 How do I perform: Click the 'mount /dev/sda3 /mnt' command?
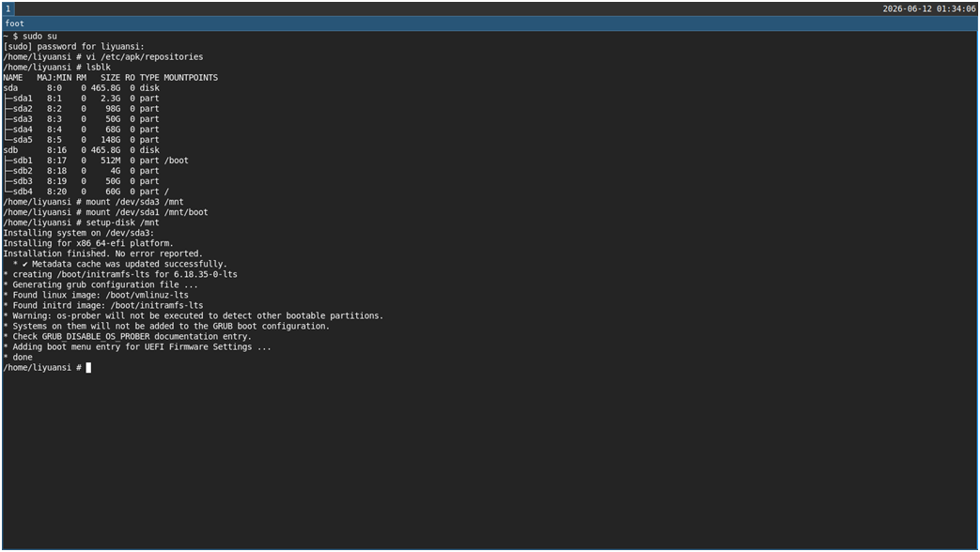pos(94,203)
